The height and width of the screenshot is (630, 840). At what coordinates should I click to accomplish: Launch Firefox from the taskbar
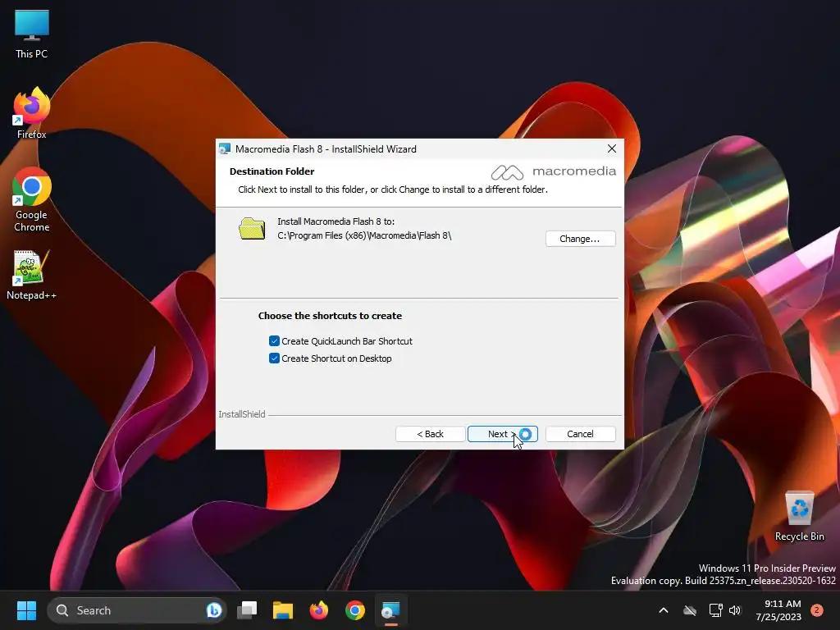pos(319,610)
